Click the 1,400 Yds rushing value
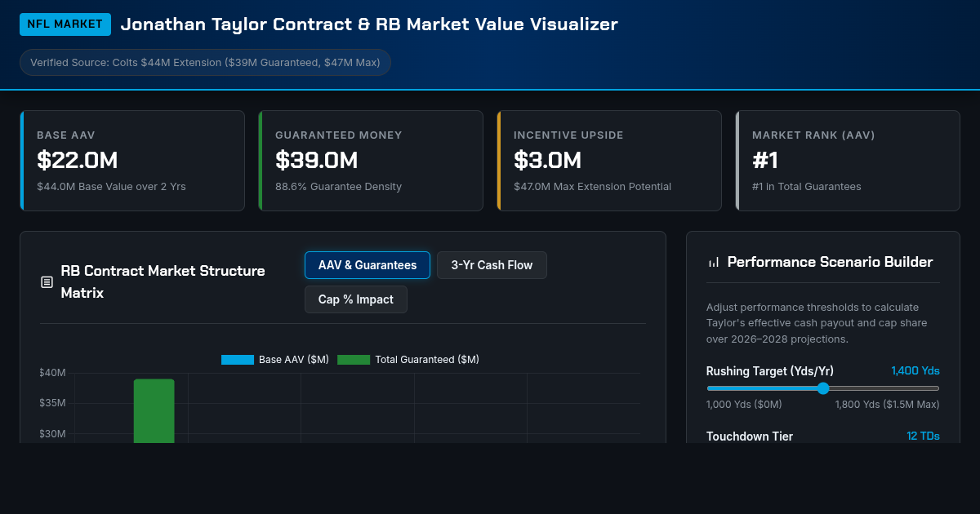This screenshot has width=980, height=514. [915, 370]
